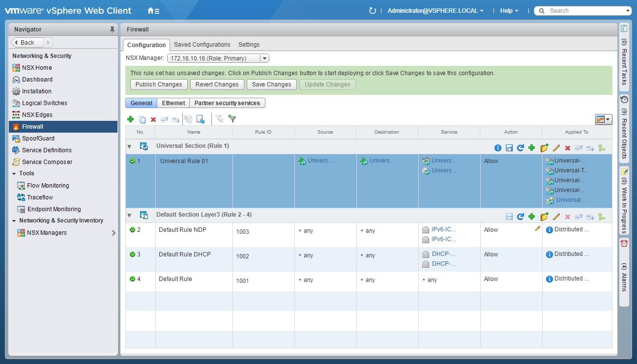Image resolution: width=637 pixels, height=364 pixels.
Task: Click the info icon in Universal Section header
Action: [x=498, y=148]
